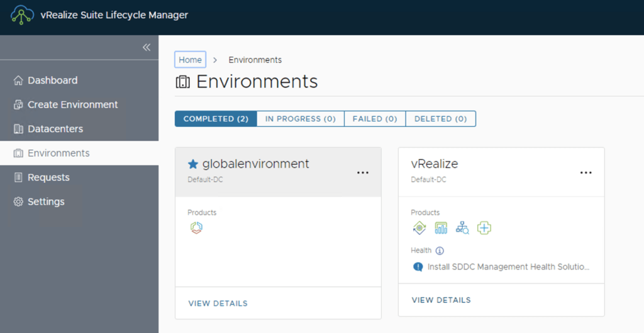The image size is (644, 333).
Task: Select the Deleted (0) tab
Action: pyautogui.click(x=440, y=119)
